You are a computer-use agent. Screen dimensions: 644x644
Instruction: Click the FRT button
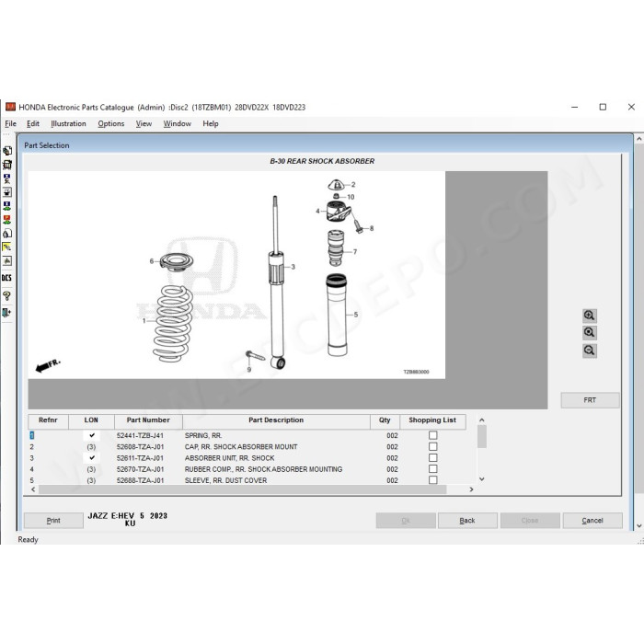[590, 400]
